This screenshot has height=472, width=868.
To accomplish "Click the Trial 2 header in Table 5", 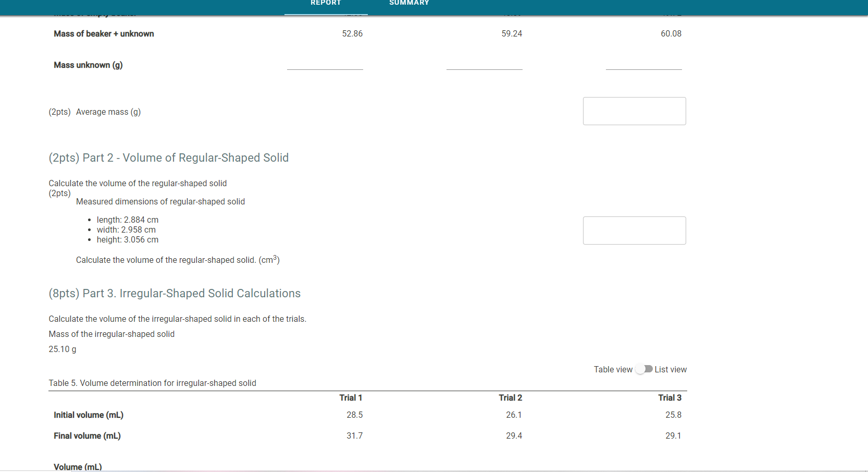I will (x=510, y=397).
